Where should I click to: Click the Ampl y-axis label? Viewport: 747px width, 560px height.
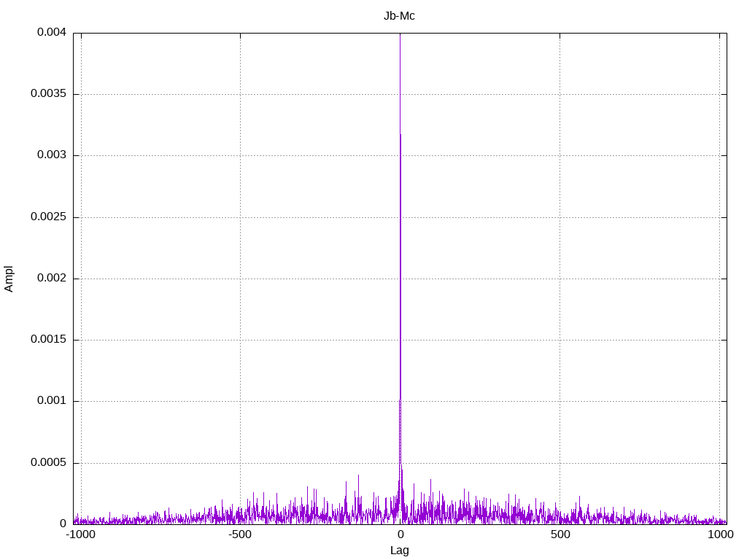coord(9,279)
